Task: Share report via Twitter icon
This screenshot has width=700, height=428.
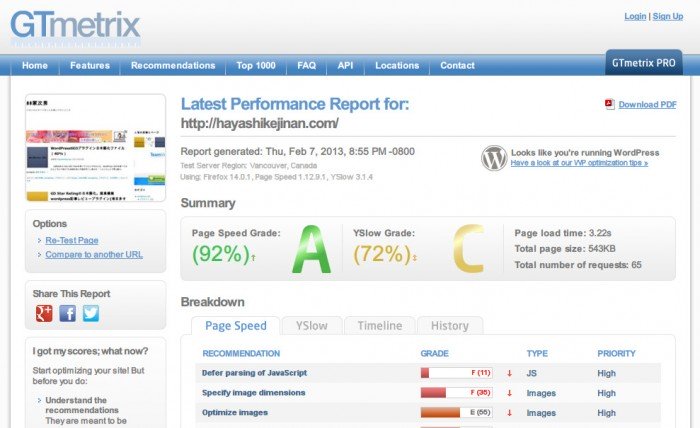Action: click(x=91, y=313)
